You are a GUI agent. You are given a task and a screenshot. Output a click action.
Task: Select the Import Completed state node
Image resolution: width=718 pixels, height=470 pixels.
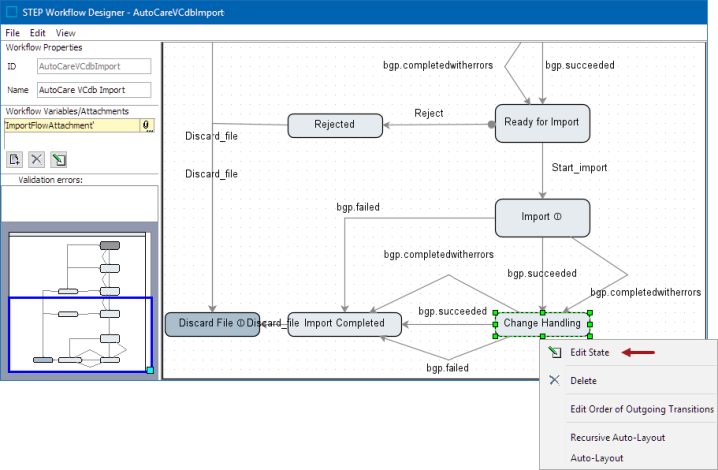(x=344, y=324)
